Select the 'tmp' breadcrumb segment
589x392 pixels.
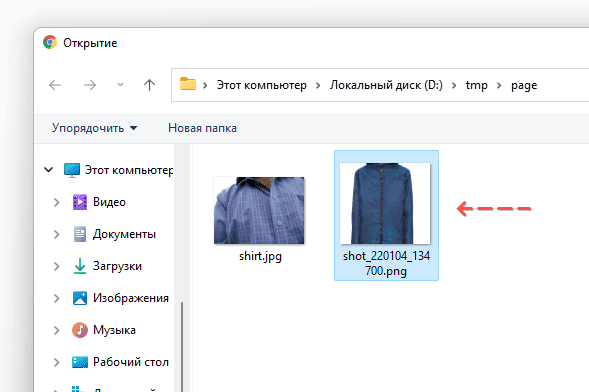[x=476, y=85]
